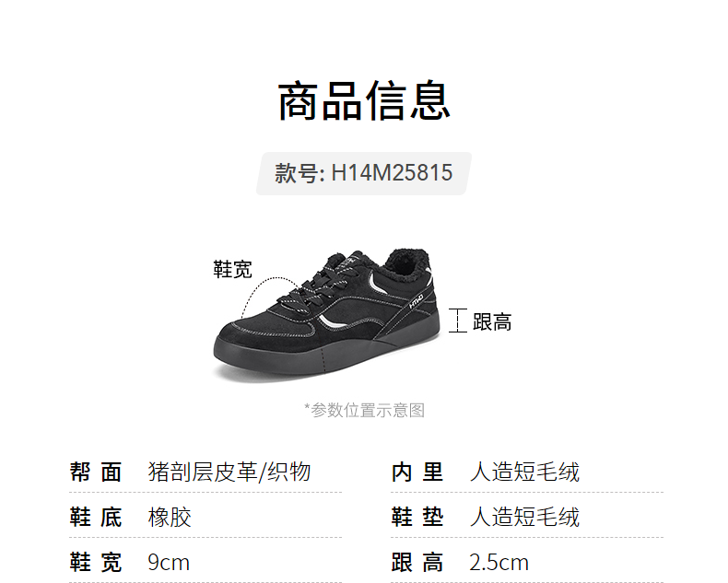Select the 橡胶 sole material value
The height and width of the screenshot is (583, 728).
coord(170,517)
